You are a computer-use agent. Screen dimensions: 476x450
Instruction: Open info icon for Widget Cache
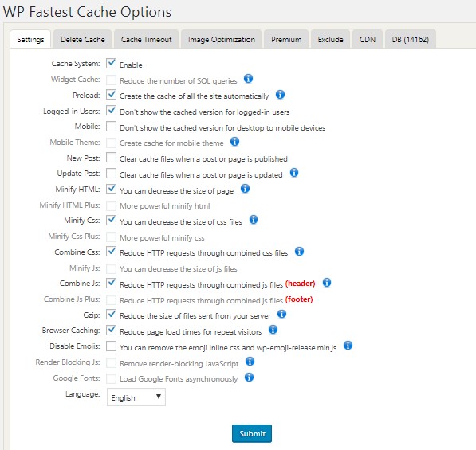(248, 79)
